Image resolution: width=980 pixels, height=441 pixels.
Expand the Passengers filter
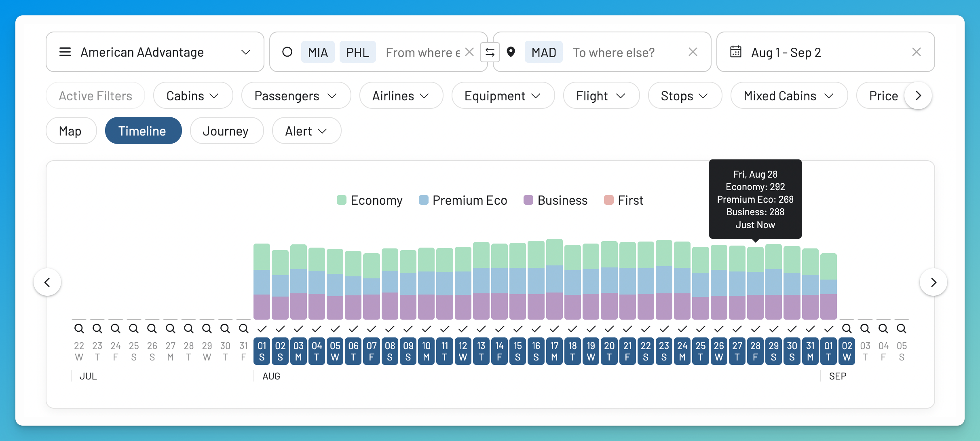(296, 95)
